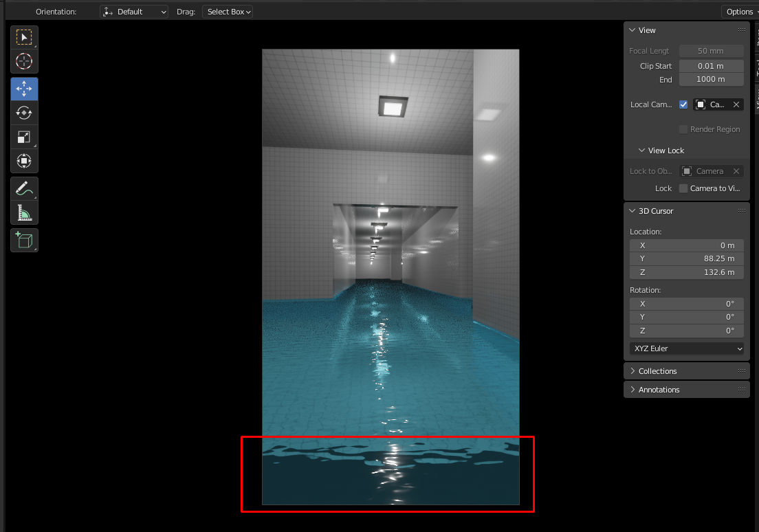Click the 3D Cursor Rotation Z field
The width and height of the screenshot is (759, 532).
(686, 331)
